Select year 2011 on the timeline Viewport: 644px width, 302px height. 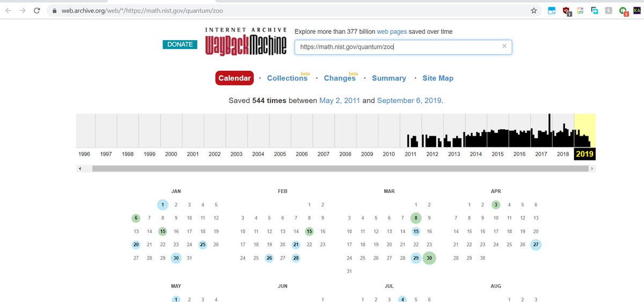coord(411,154)
